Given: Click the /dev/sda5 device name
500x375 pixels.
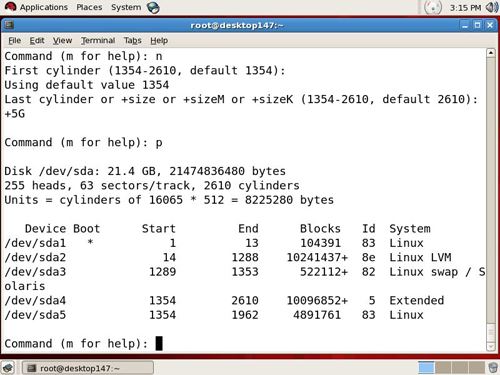Looking at the screenshot, I should pos(35,315).
